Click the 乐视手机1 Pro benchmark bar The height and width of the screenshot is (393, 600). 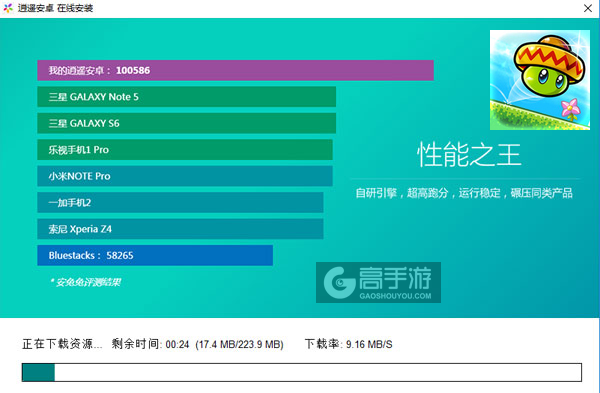point(185,149)
